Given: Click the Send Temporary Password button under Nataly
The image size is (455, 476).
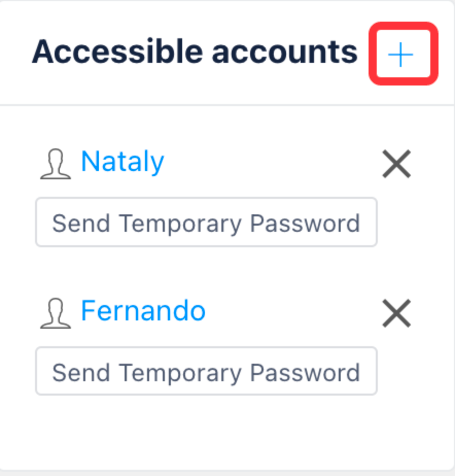Looking at the screenshot, I should tap(206, 222).
